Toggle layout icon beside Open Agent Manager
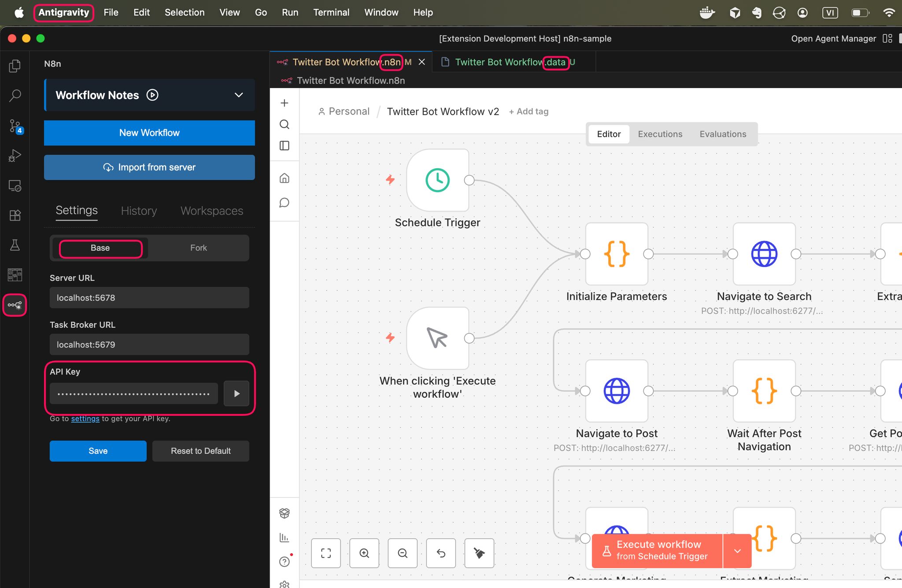This screenshot has width=902, height=588. 887,38
